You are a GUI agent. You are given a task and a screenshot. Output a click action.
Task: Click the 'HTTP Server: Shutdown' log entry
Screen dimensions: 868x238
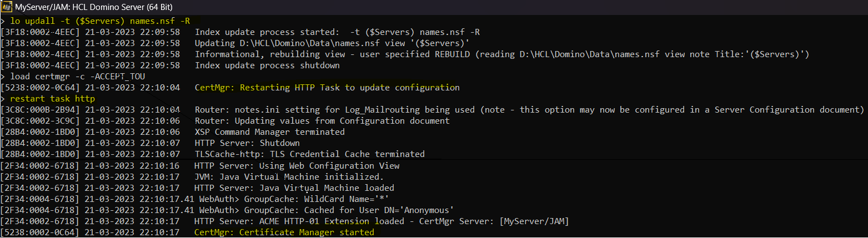click(247, 143)
